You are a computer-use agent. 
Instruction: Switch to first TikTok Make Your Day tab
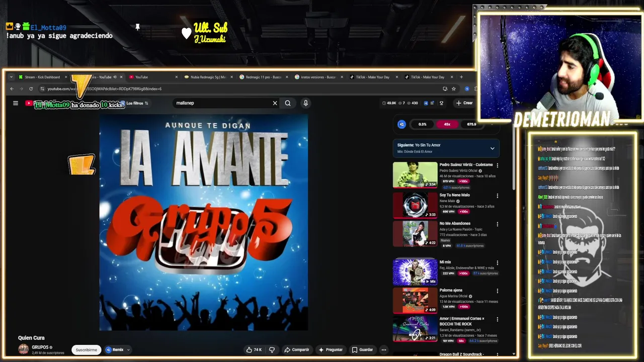coord(372,77)
